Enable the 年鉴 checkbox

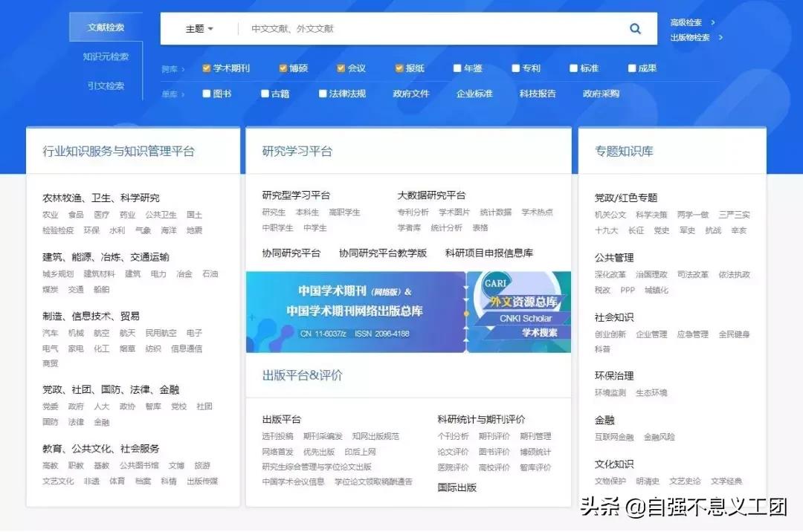457,68
